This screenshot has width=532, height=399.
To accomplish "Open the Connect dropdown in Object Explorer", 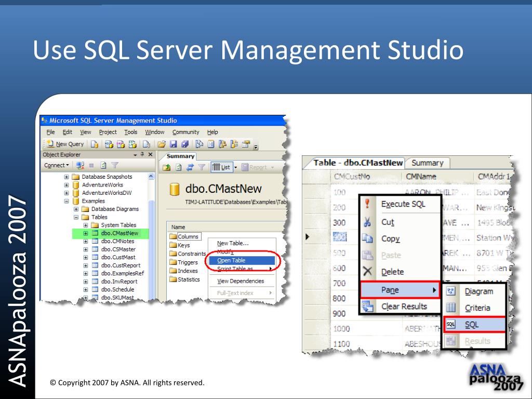I will click(56, 165).
